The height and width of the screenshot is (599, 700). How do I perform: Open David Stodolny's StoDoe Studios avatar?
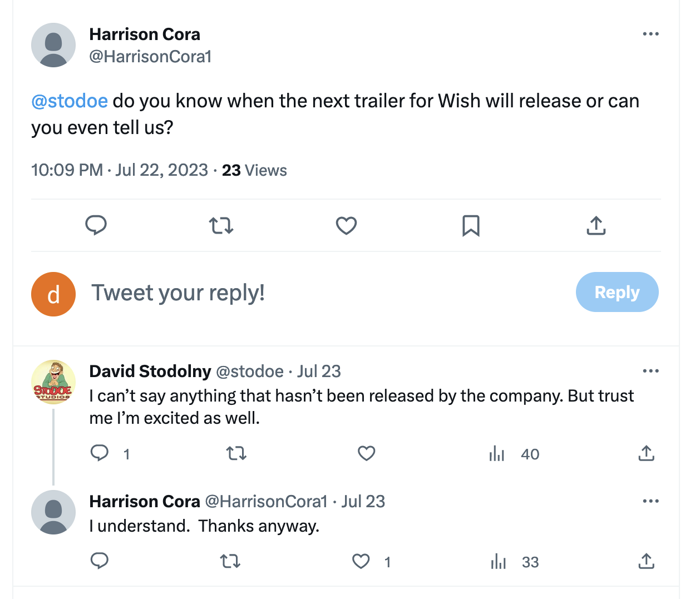click(53, 382)
